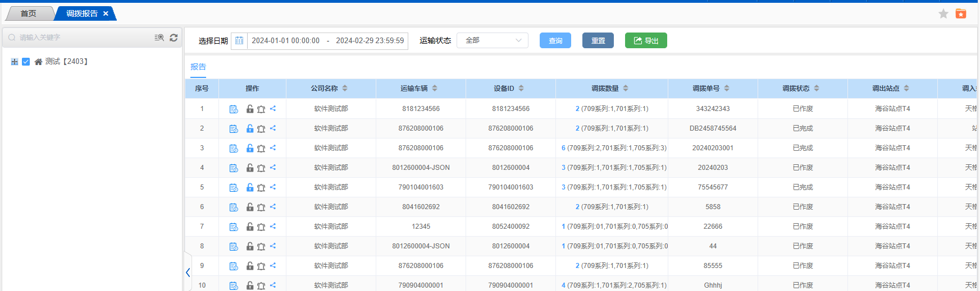
Task: Collapse the left panel with the arrow handle
Action: (x=188, y=272)
